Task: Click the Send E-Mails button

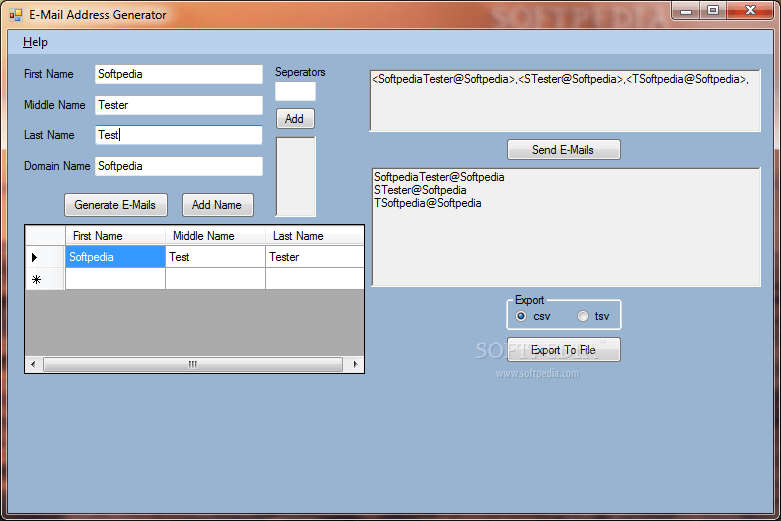Action: coord(563,149)
